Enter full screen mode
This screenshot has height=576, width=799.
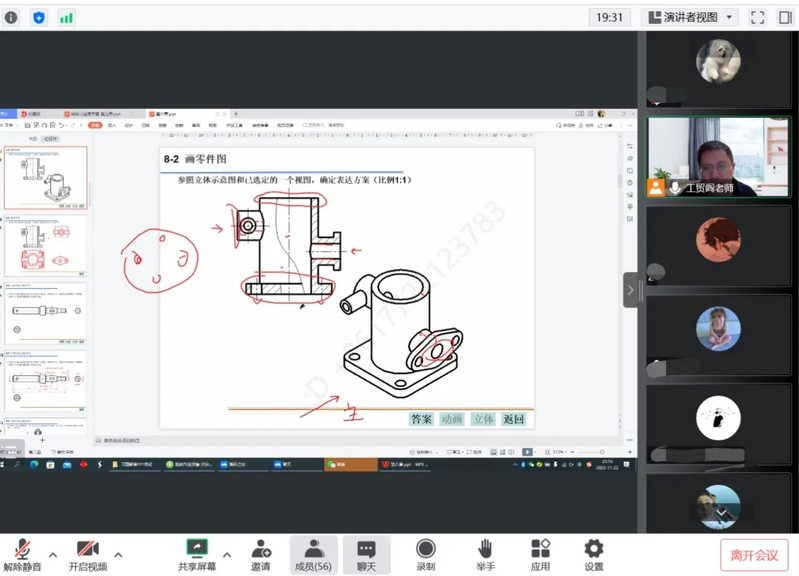pos(757,17)
